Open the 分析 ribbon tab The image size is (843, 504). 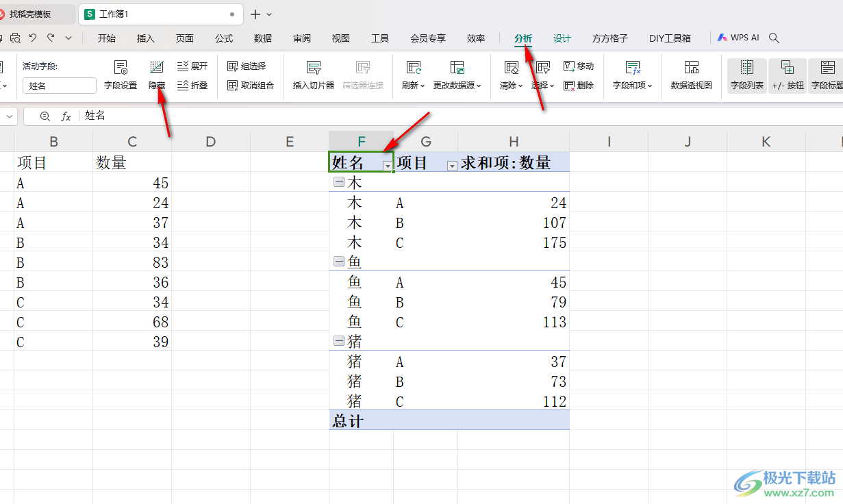click(x=523, y=38)
